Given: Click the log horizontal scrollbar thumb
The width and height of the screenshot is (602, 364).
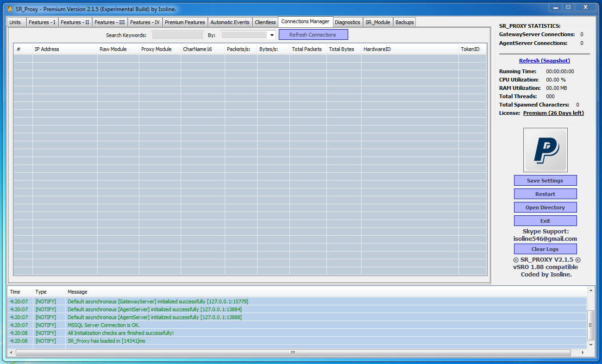Looking at the screenshot, I should tap(293, 352).
